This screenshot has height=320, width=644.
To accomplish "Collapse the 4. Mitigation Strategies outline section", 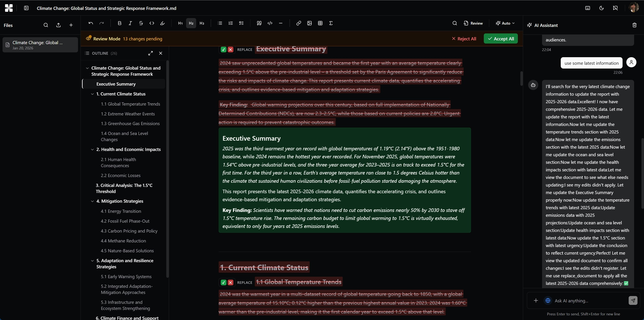I will coord(93,201).
